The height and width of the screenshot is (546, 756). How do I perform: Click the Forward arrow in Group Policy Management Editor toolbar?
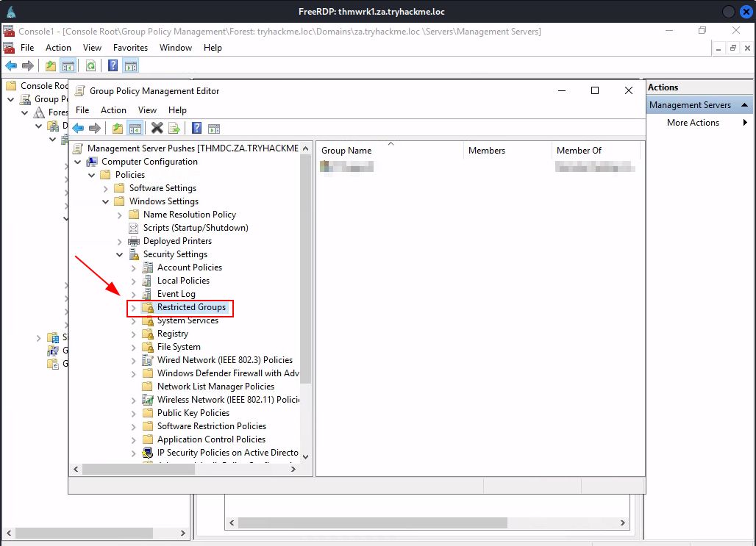[x=95, y=128]
